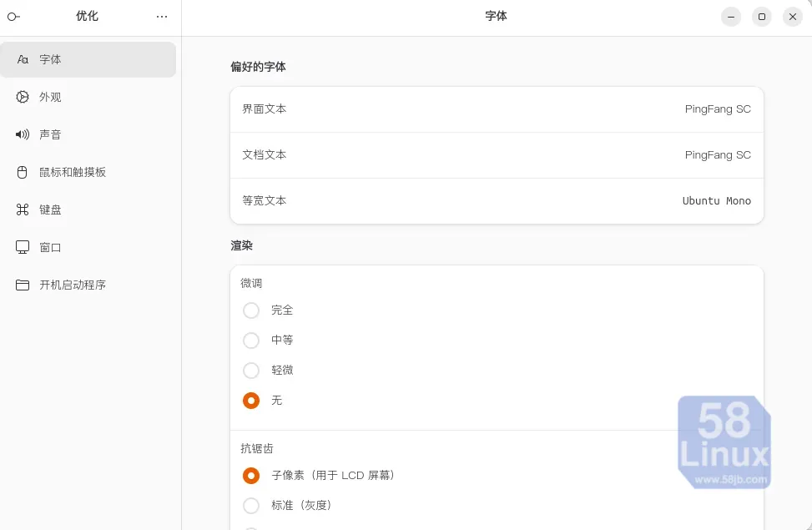This screenshot has height=530, width=812.
Task: Click the 渲染 section heading
Action: tap(241, 245)
